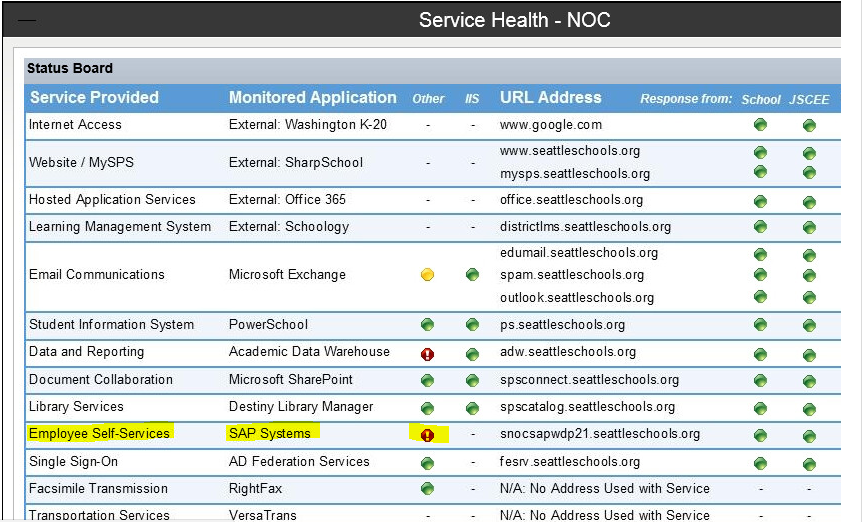This screenshot has height=522, width=863.
Task: Select the Library Services label
Action: (x=76, y=407)
